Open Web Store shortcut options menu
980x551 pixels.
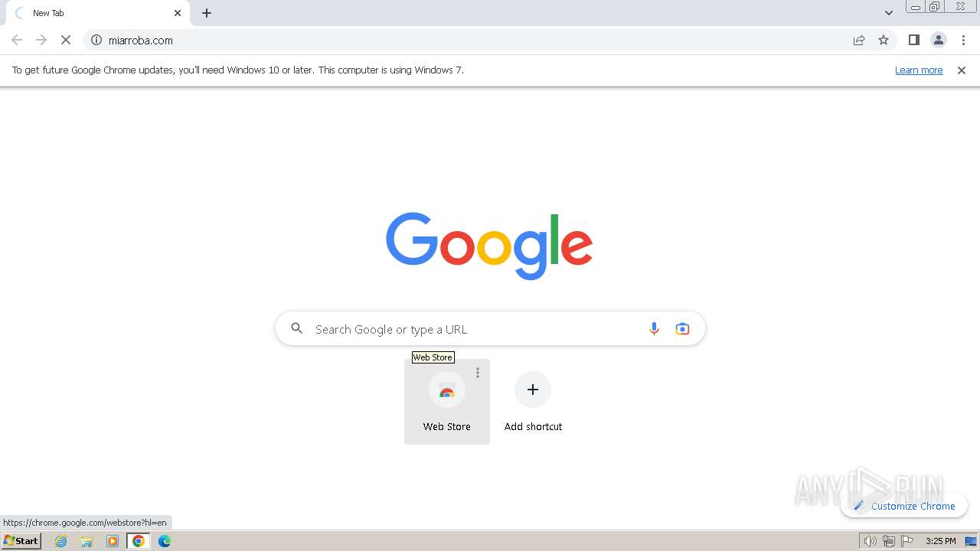click(478, 373)
